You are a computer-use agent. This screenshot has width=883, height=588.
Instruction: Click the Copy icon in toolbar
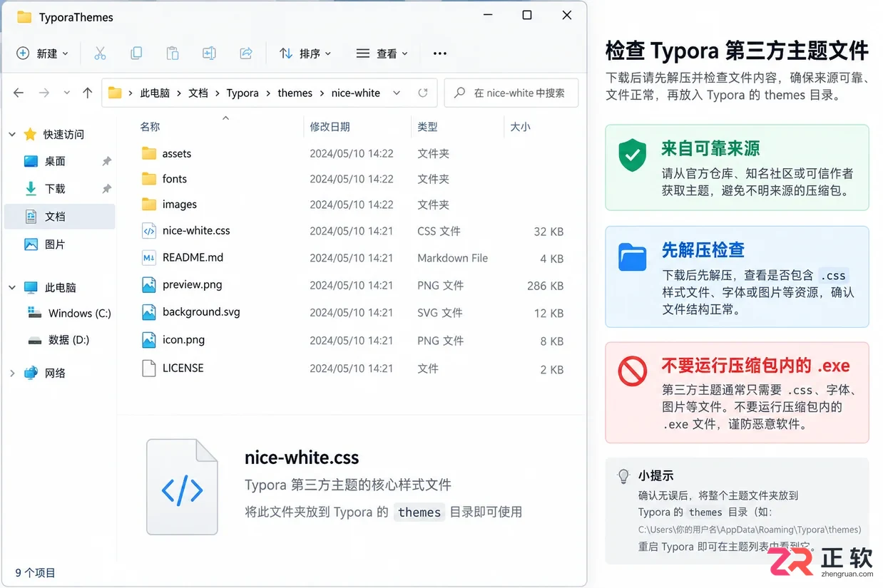click(x=136, y=53)
